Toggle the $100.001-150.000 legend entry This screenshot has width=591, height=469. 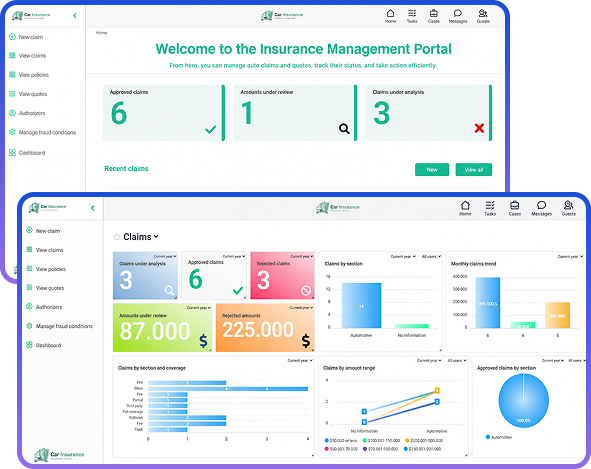click(x=381, y=440)
